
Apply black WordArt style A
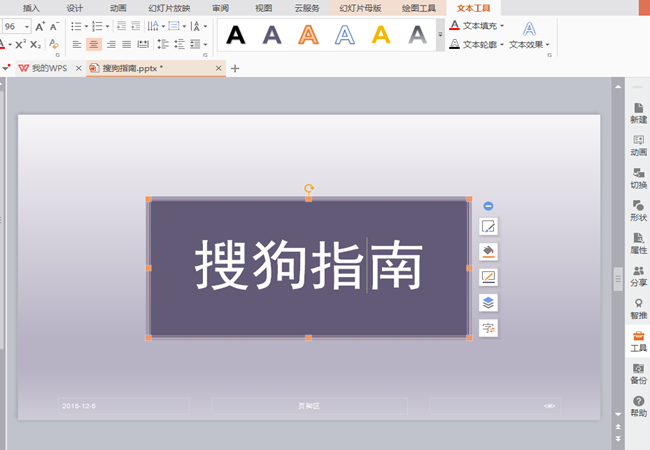coord(236,35)
